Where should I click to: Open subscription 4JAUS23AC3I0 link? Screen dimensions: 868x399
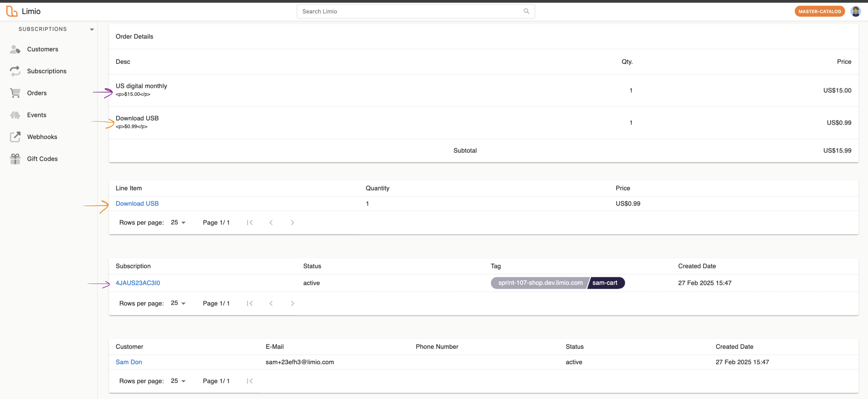click(137, 283)
